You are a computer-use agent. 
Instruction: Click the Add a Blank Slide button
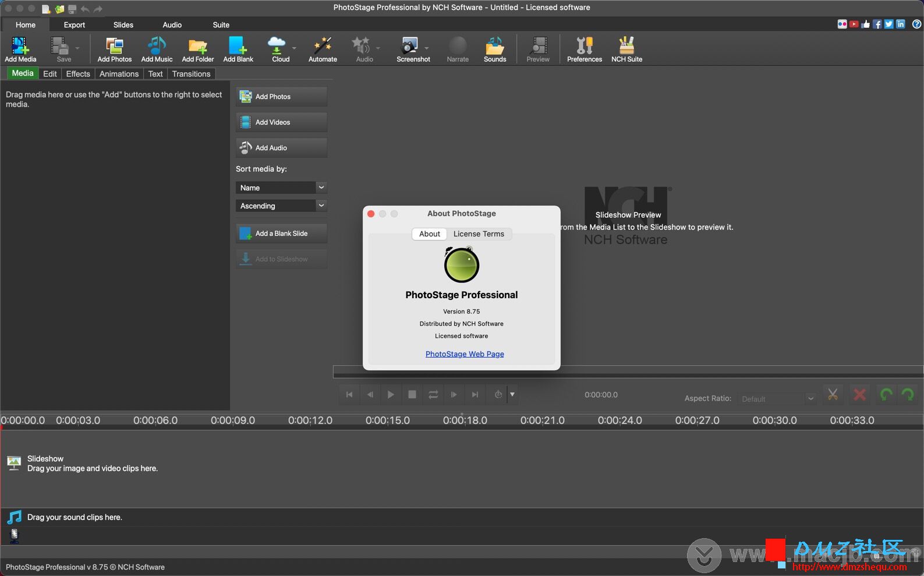(281, 234)
